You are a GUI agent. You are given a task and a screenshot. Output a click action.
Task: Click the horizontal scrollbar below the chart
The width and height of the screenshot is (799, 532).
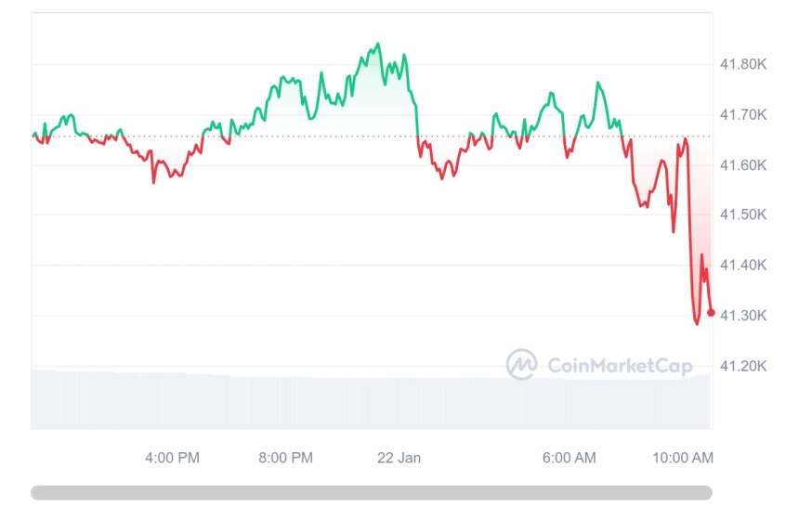372,493
